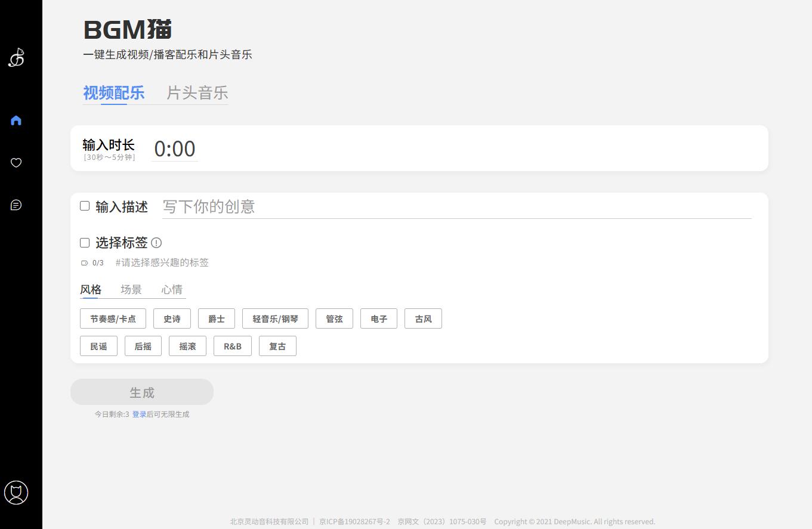
Task: Click the 输入时长 label
Action: pyautogui.click(x=109, y=145)
